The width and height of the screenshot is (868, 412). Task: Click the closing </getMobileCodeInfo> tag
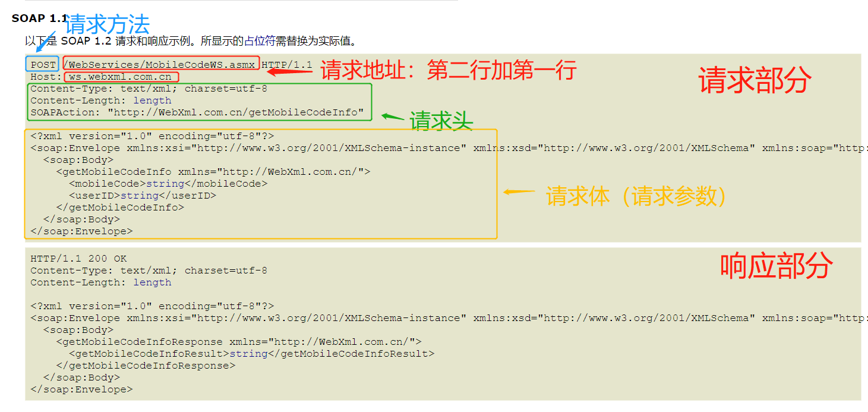121,207
